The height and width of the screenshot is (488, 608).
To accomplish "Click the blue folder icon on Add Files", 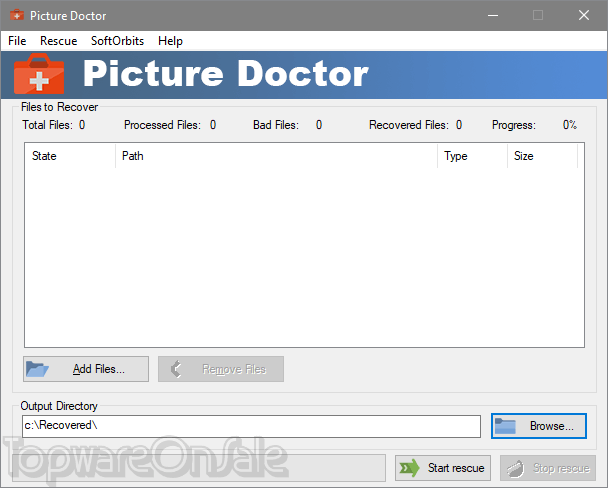I will pos(37,369).
